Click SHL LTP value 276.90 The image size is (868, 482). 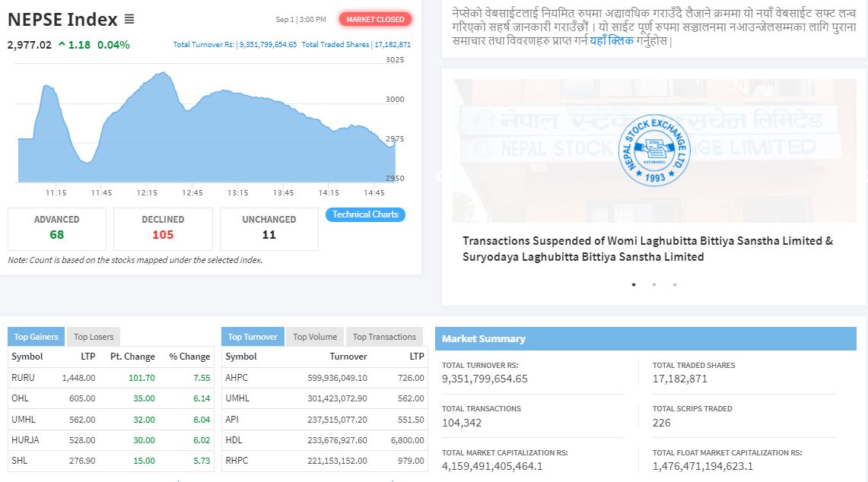pos(82,461)
